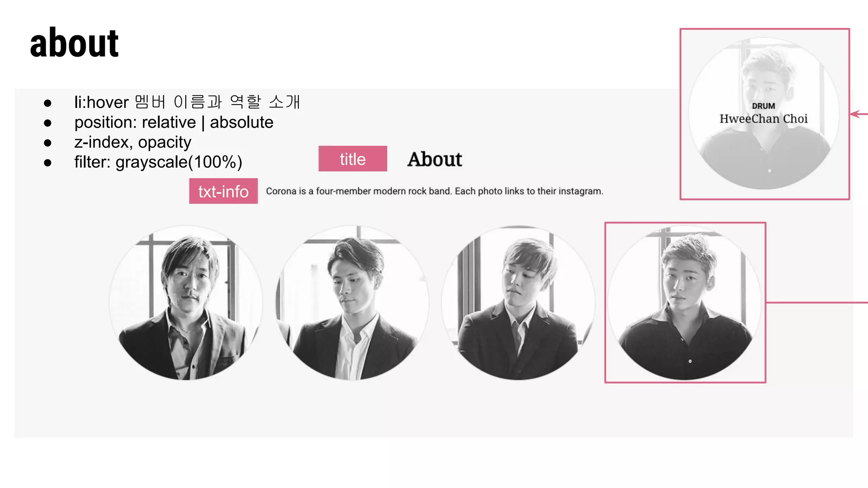Click the pink arrow beside the preview

pyautogui.click(x=859, y=114)
